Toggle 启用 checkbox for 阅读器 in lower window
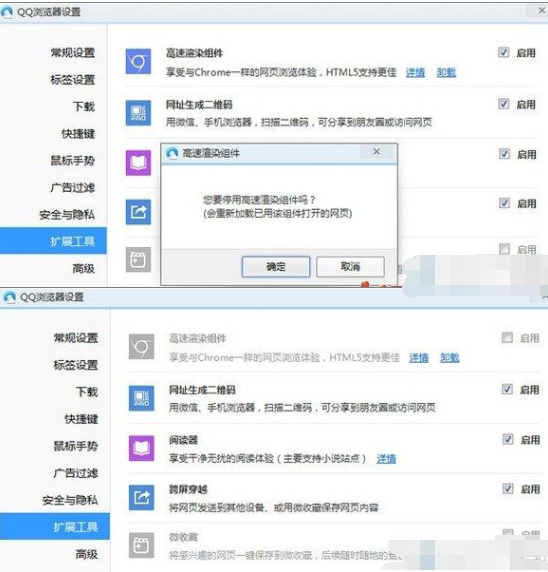 508,439
